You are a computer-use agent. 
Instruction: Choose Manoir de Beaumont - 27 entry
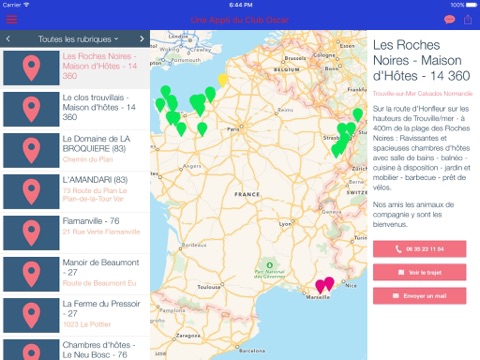[x=75, y=274]
